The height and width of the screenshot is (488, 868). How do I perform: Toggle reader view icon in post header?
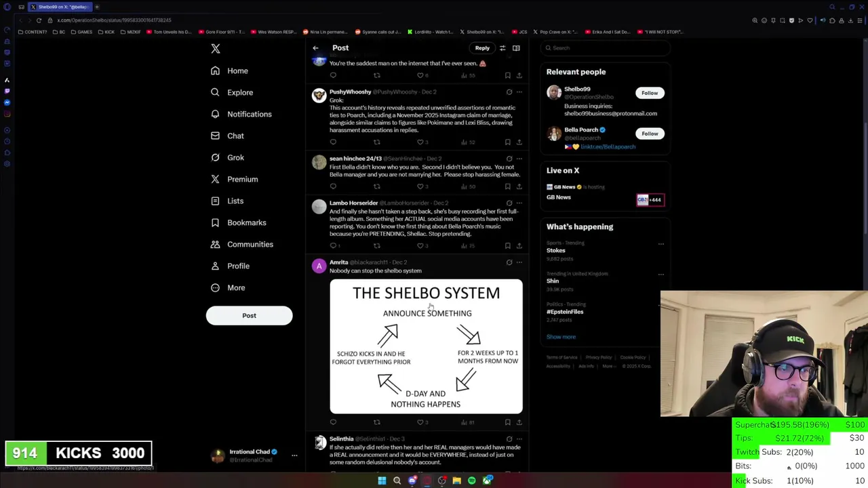516,48
